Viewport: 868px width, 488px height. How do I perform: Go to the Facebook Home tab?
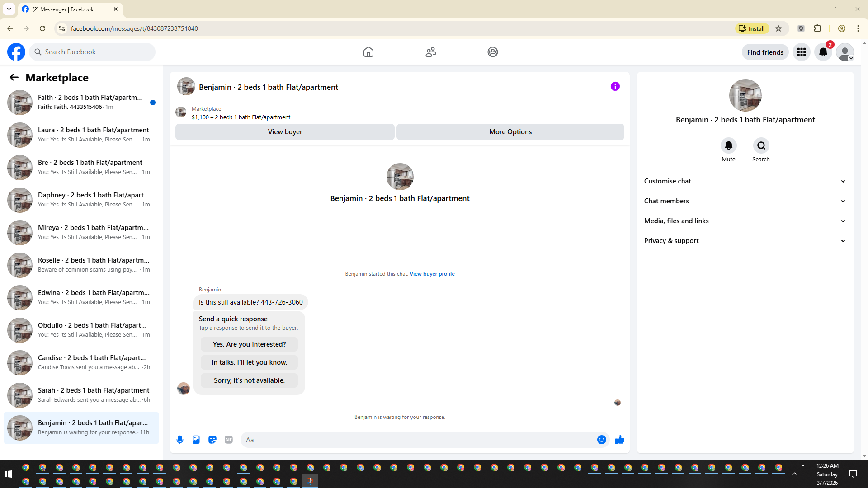(x=368, y=52)
